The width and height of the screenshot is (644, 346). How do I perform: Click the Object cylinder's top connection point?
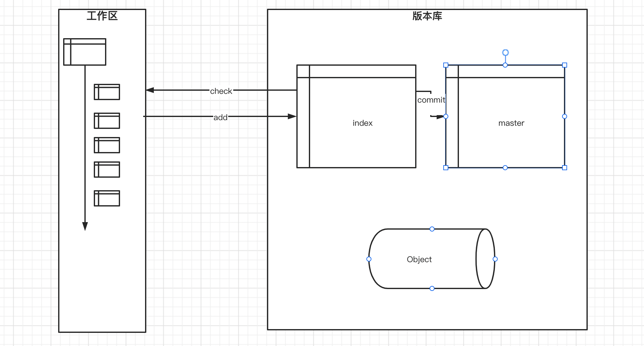point(432,229)
